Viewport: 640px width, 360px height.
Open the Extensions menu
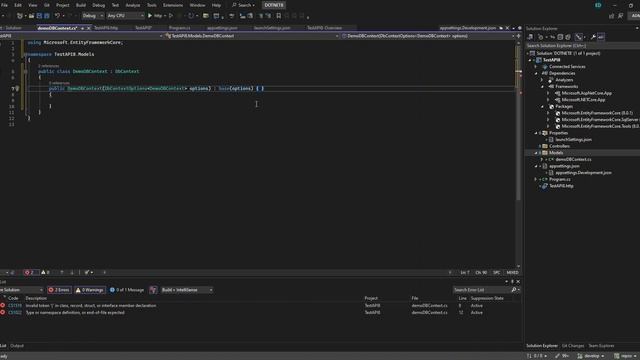[x=173, y=5]
